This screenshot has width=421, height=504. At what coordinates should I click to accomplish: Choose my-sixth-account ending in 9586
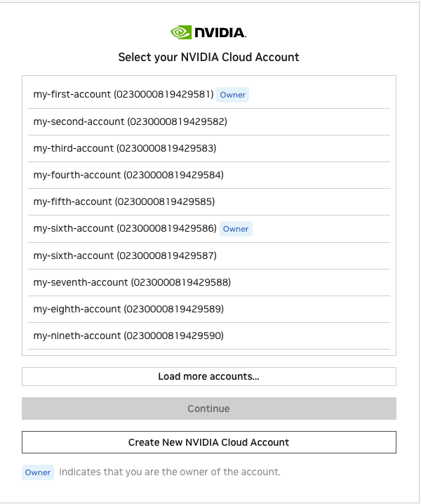point(124,229)
